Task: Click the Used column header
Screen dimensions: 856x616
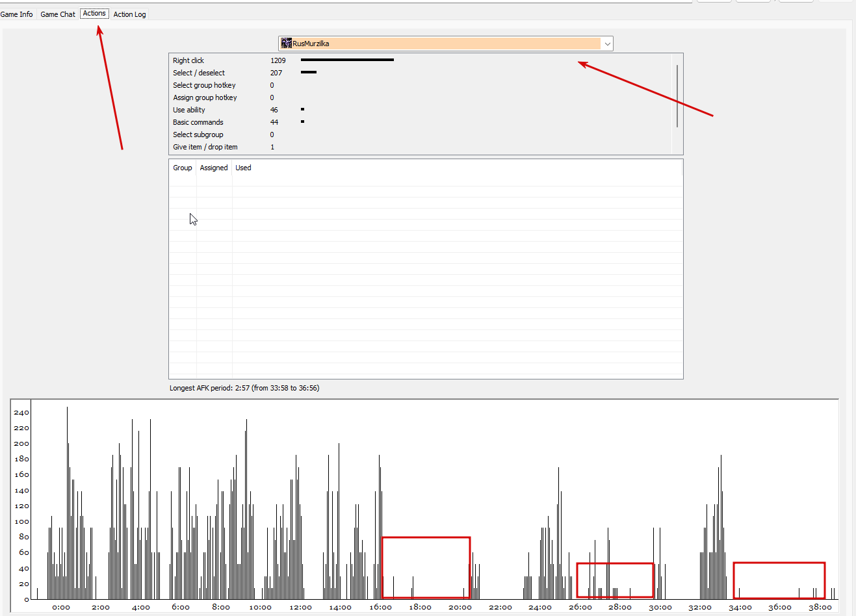Action: coord(243,168)
